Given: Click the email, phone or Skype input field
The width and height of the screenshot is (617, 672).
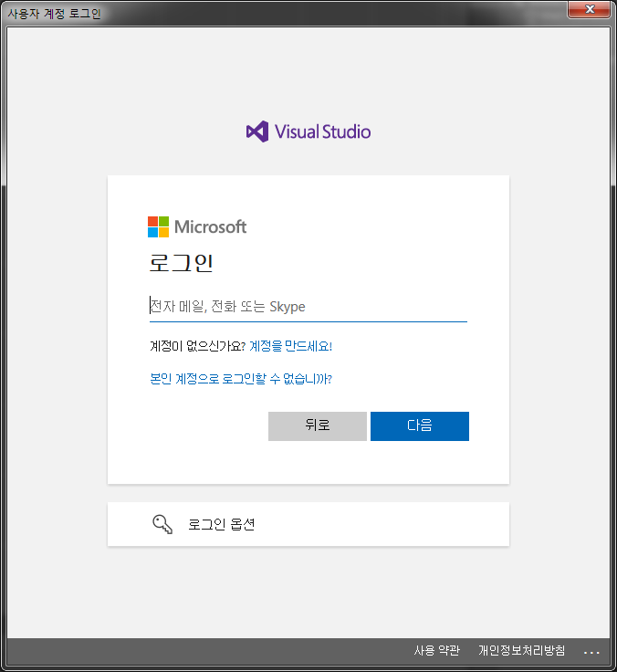Looking at the screenshot, I should click(308, 307).
